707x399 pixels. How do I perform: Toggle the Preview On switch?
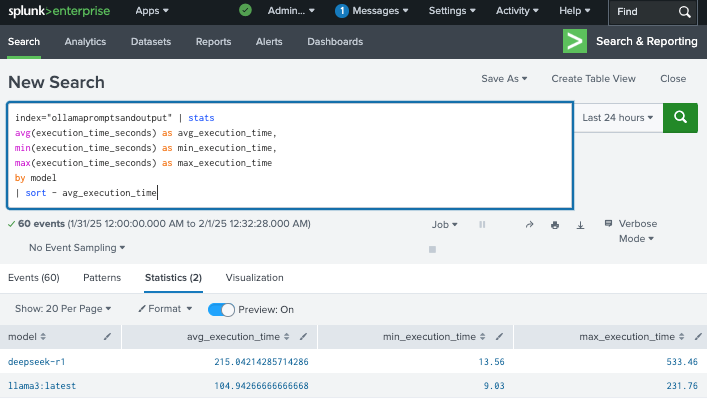click(x=221, y=310)
